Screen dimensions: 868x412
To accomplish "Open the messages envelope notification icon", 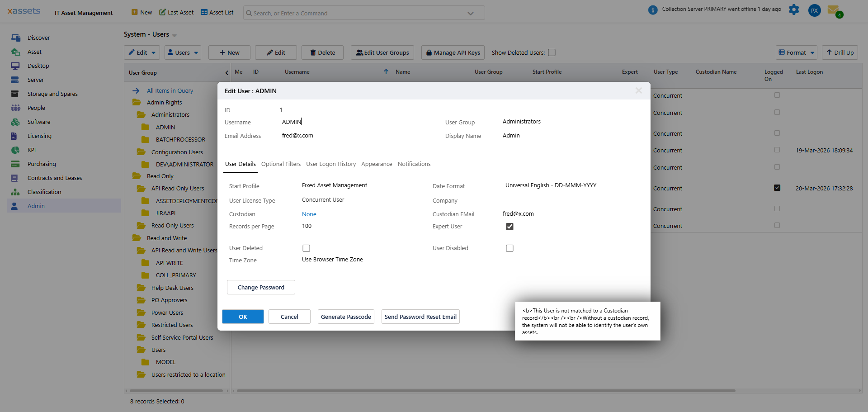I will pos(835,10).
